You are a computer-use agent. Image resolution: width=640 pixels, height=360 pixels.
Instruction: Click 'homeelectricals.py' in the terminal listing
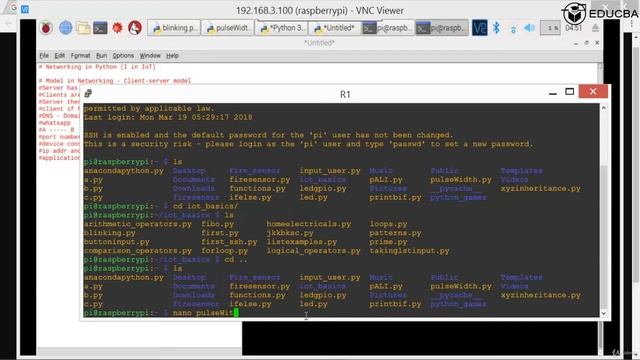click(x=309, y=224)
